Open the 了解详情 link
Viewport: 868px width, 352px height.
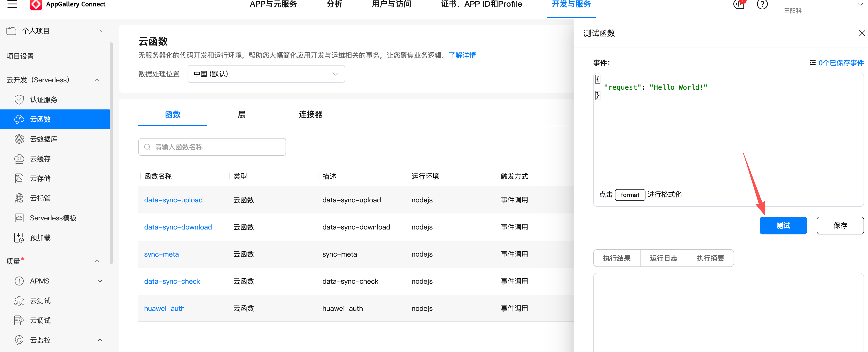[x=462, y=55]
